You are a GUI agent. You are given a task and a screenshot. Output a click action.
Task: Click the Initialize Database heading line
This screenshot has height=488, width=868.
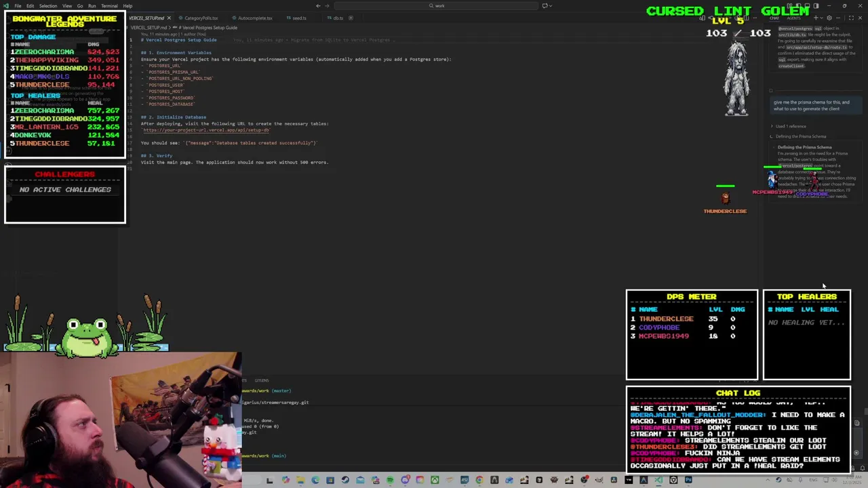point(174,117)
